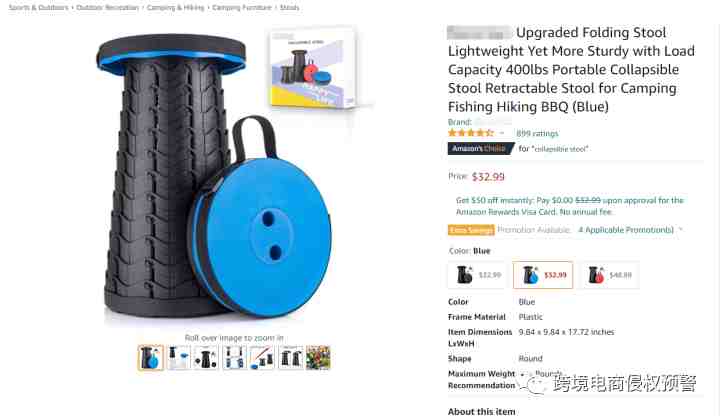View the third thumbnail of black stool
This screenshot has width=720, height=416.
[x=206, y=357]
